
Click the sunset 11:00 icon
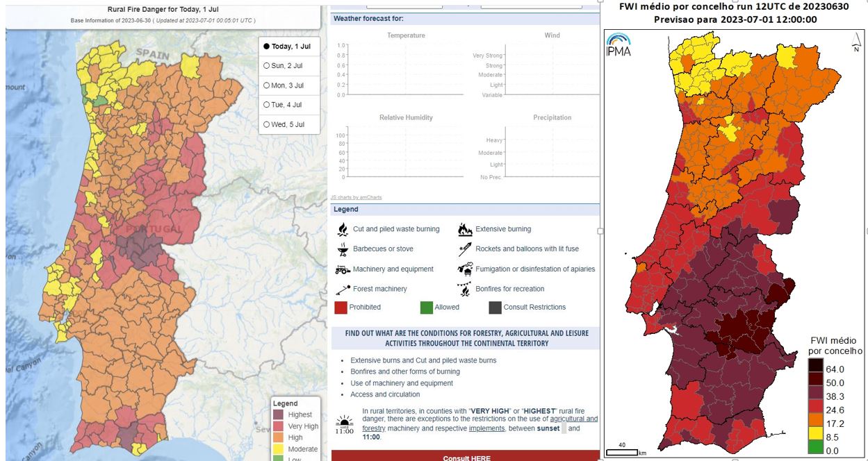(x=344, y=425)
